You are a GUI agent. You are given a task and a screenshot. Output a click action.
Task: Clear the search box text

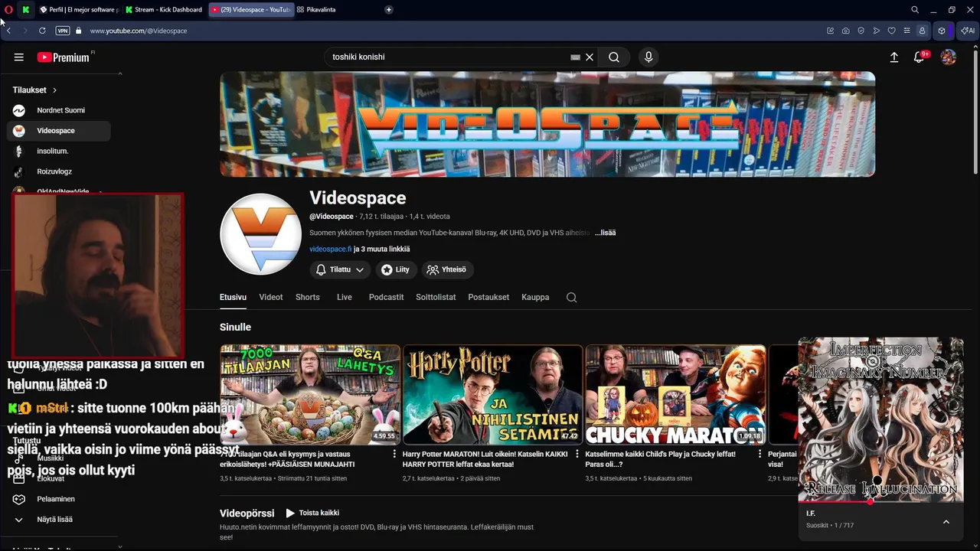point(590,57)
